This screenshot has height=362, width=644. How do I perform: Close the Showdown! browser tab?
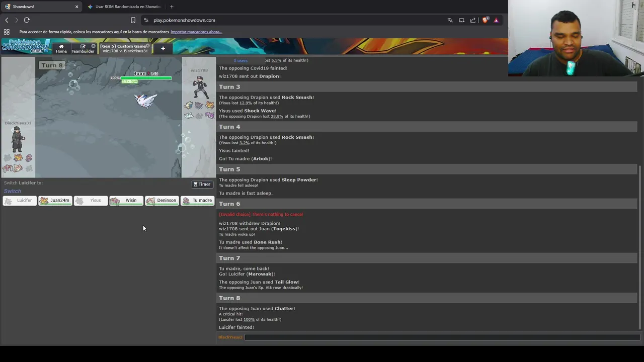pyautogui.click(x=76, y=7)
